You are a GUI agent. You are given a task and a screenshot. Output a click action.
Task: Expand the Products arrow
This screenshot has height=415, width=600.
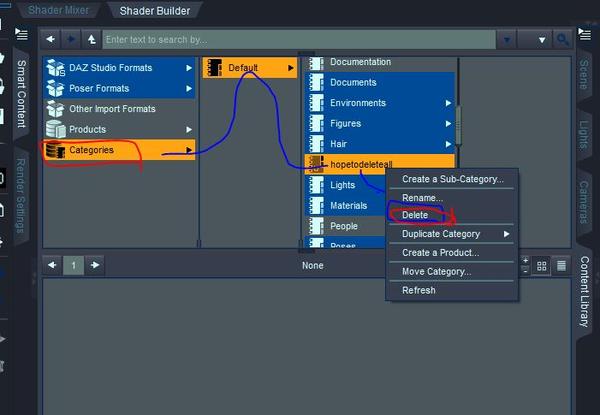tap(189, 130)
